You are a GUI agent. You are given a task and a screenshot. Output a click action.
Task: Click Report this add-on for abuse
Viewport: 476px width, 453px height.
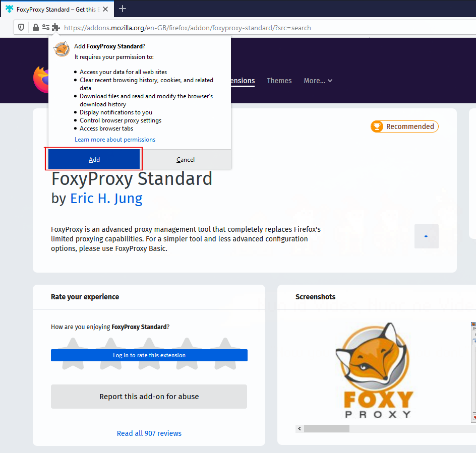149,397
